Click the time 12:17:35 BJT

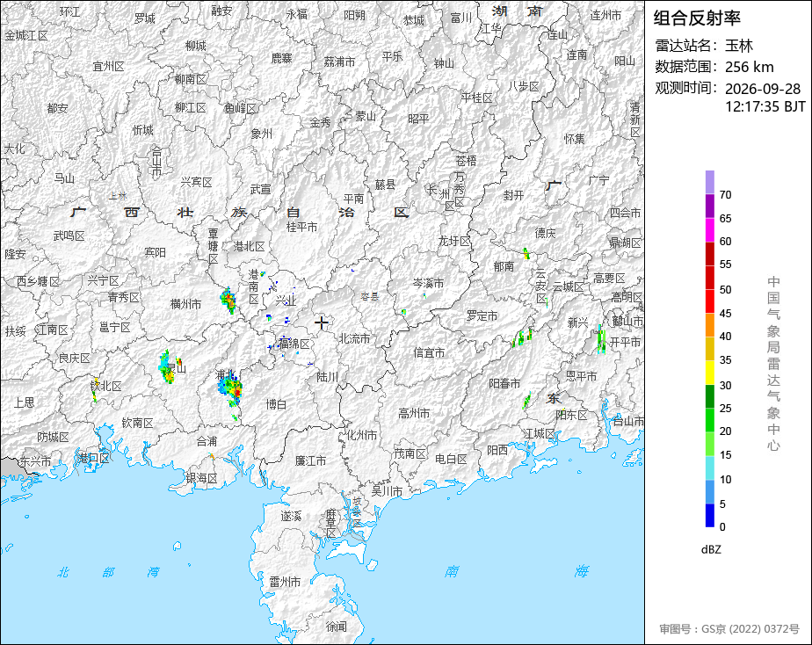pos(765,106)
